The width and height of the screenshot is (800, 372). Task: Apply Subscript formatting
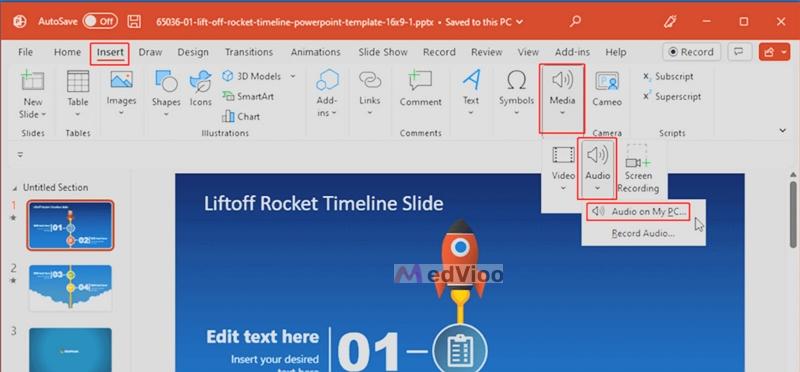point(668,77)
